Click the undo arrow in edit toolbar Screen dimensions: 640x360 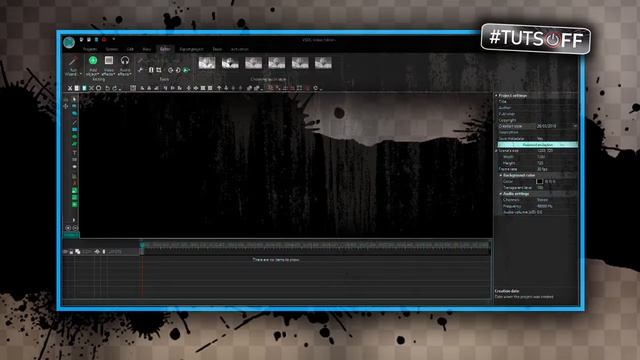tap(107, 88)
